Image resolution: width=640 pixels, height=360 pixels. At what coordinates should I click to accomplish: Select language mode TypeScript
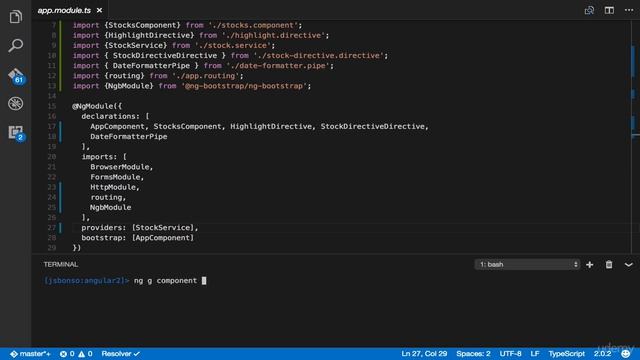567,354
